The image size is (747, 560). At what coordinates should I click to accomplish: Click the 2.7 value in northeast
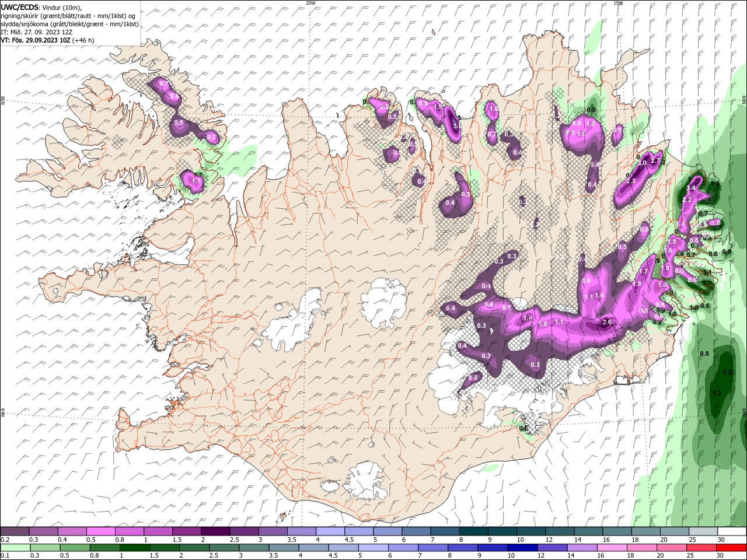pyautogui.click(x=655, y=162)
